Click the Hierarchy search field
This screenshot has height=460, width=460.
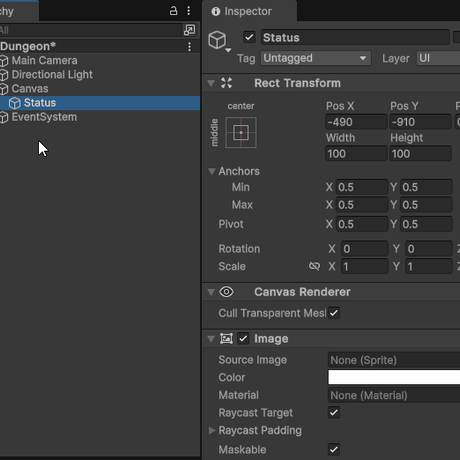91,30
